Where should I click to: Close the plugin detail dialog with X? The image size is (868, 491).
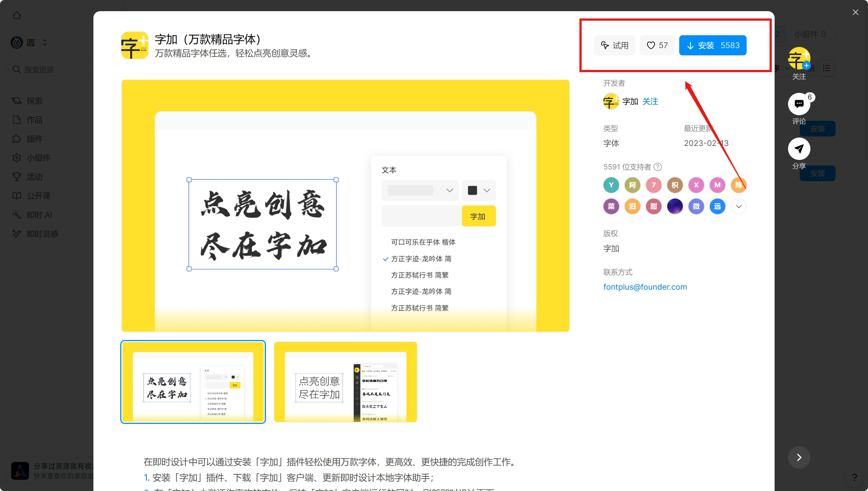855,13
